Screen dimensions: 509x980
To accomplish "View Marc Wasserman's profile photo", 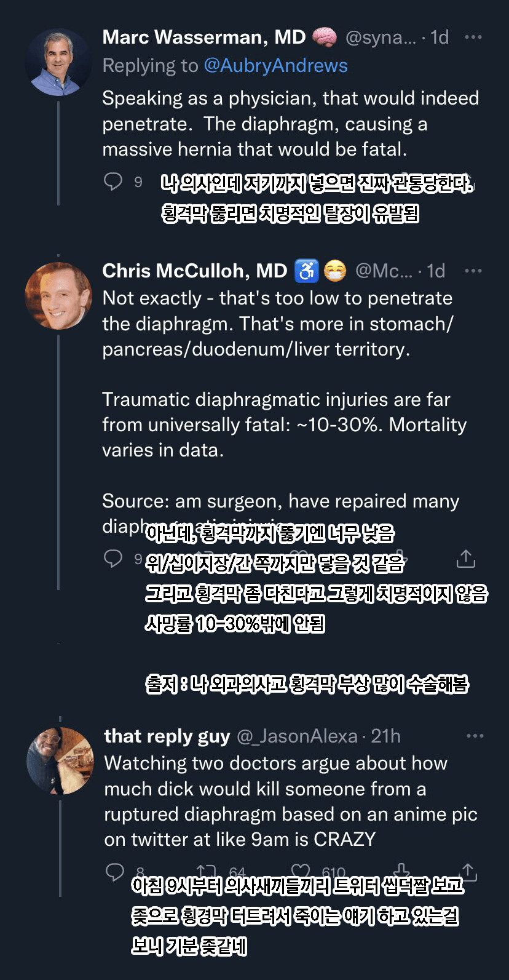I will pos(59,62).
